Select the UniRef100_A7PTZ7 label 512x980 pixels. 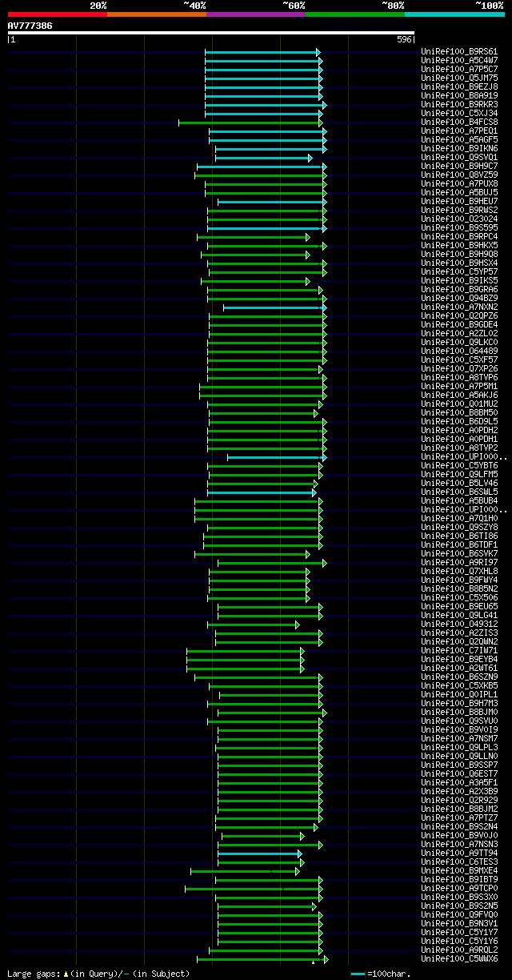(x=459, y=817)
